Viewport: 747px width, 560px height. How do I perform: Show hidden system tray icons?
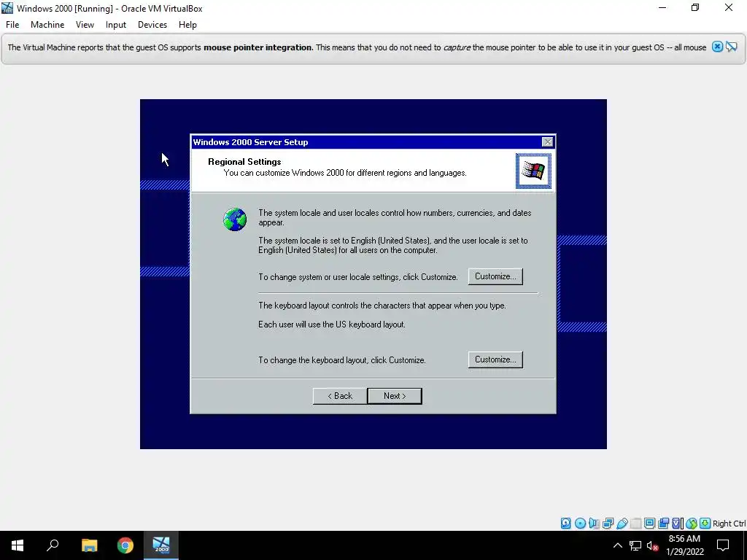(617, 545)
